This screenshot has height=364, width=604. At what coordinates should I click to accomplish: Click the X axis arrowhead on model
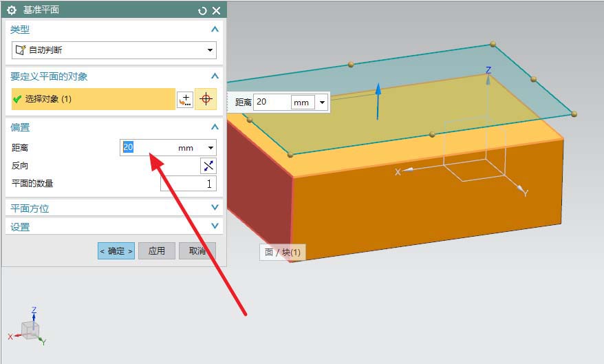pyautogui.click(x=409, y=169)
